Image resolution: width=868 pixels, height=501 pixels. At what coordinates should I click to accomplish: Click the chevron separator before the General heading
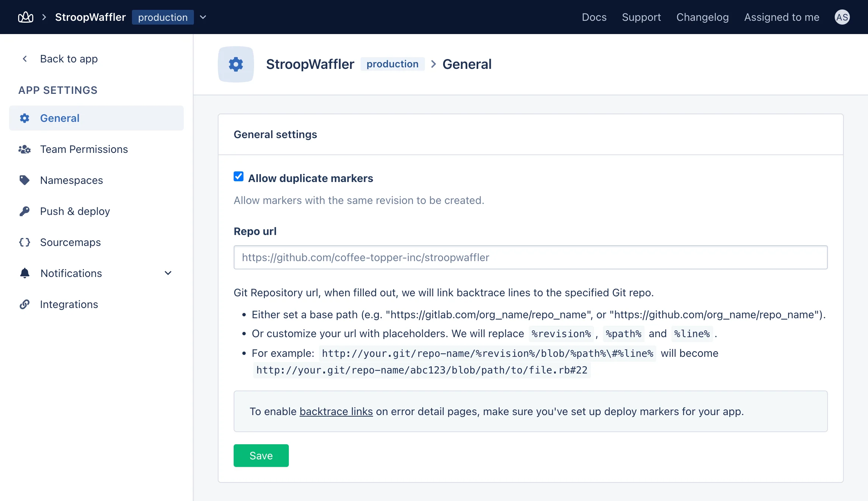[x=434, y=64]
